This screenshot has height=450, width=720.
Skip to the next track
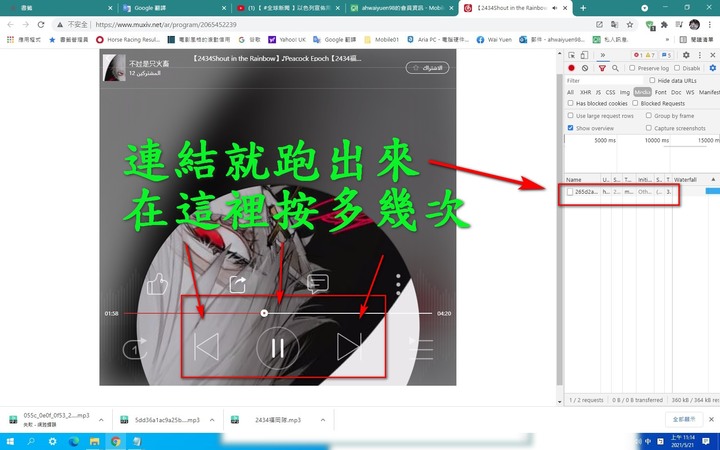349,347
